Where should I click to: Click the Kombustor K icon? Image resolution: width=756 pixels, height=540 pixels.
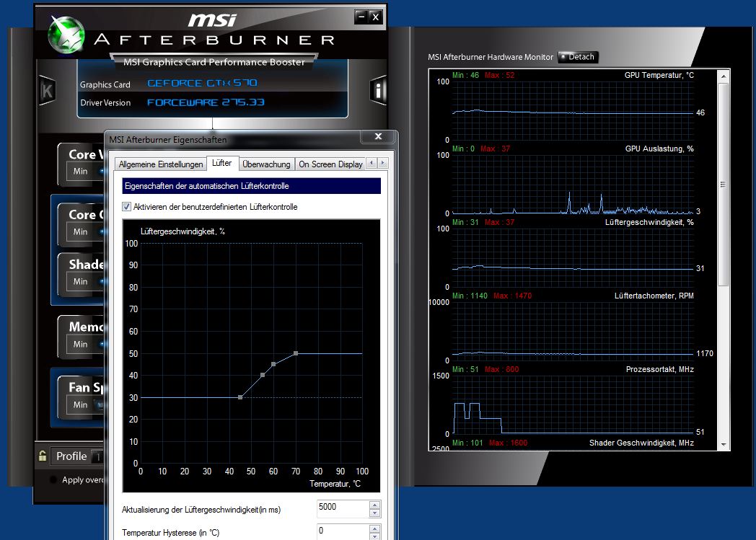coord(47,91)
